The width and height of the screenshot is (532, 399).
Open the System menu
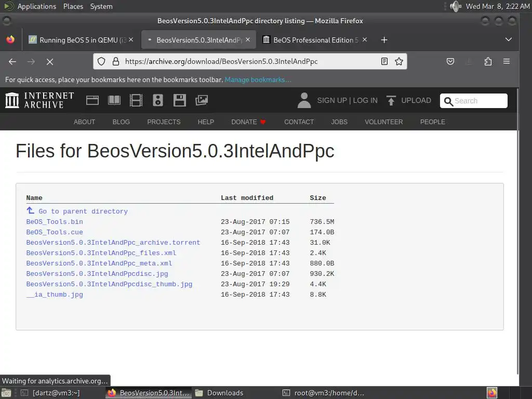pos(101,6)
